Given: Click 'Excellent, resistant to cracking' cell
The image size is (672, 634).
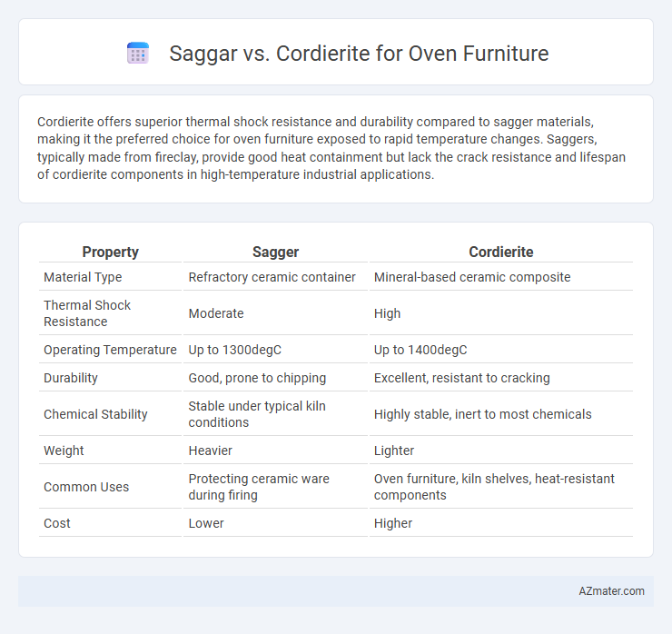Looking at the screenshot, I should coord(461,378).
